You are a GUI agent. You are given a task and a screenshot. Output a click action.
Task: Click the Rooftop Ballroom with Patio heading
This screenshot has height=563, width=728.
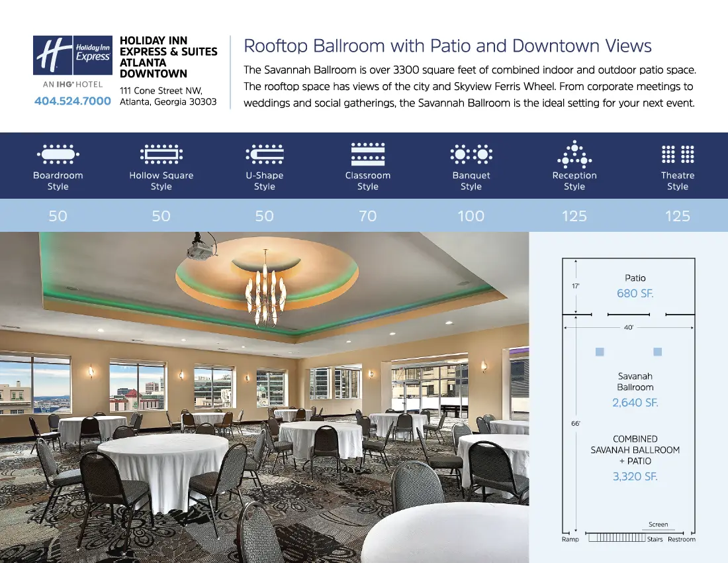pyautogui.click(x=447, y=46)
